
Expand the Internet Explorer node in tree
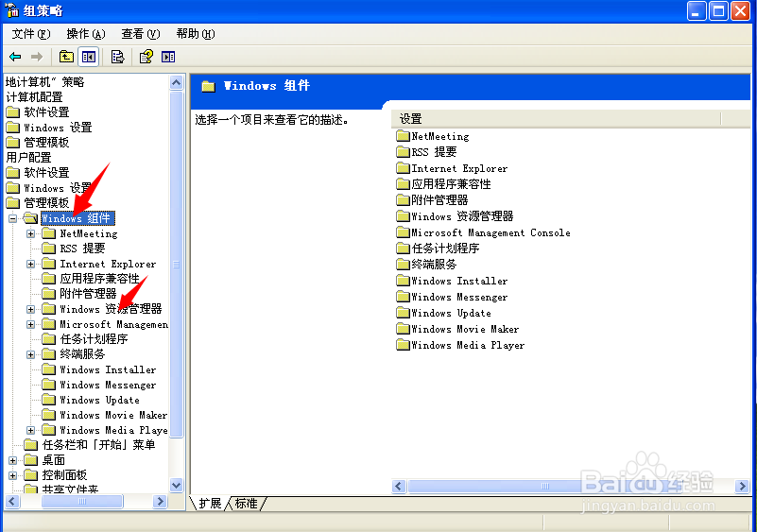coord(30,264)
